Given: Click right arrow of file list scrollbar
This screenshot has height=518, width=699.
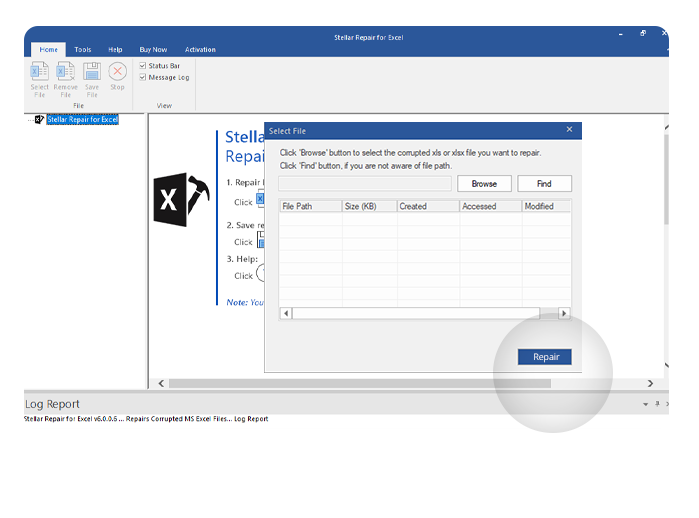Looking at the screenshot, I should 564,313.
